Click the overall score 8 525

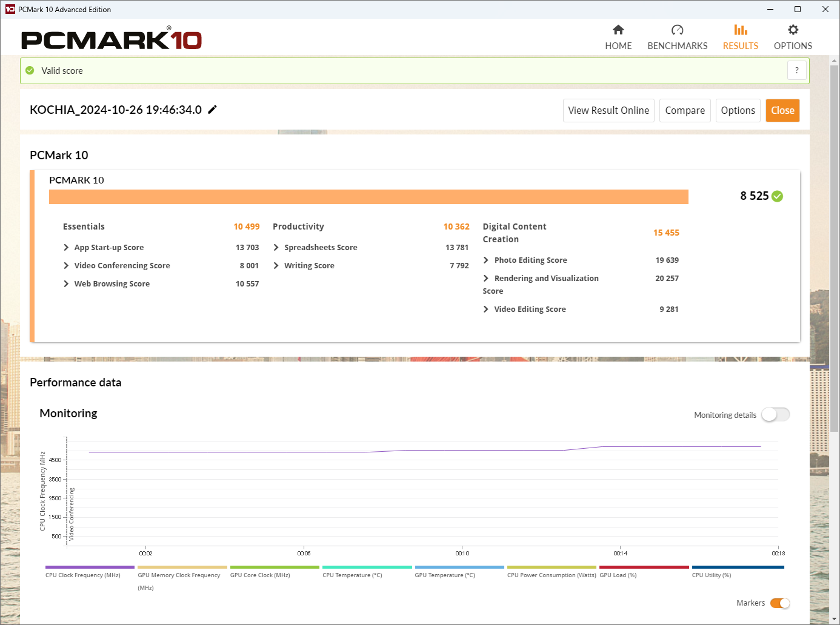pos(754,196)
